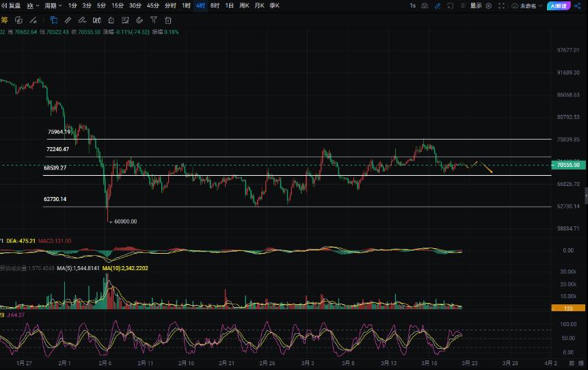Switch to the 15分 timeframe
588x370 pixels.
coord(118,5)
